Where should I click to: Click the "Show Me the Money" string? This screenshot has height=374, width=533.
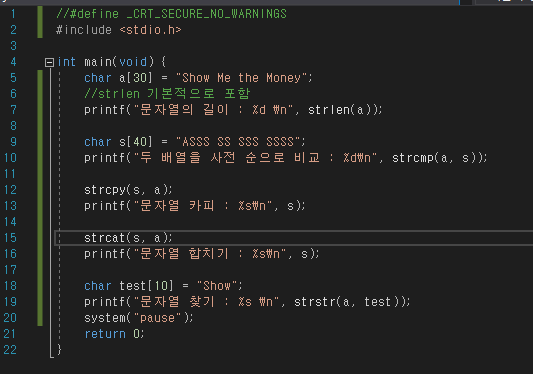coord(241,78)
